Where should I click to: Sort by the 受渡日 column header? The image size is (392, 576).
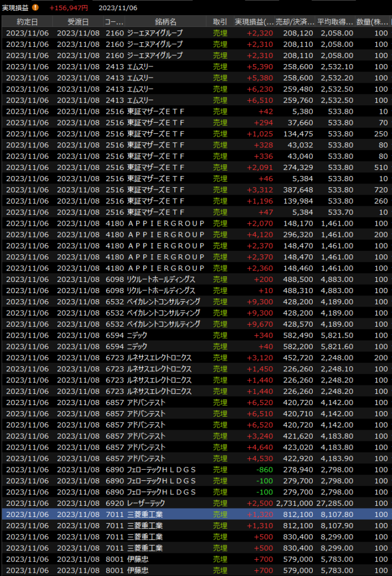[78, 22]
